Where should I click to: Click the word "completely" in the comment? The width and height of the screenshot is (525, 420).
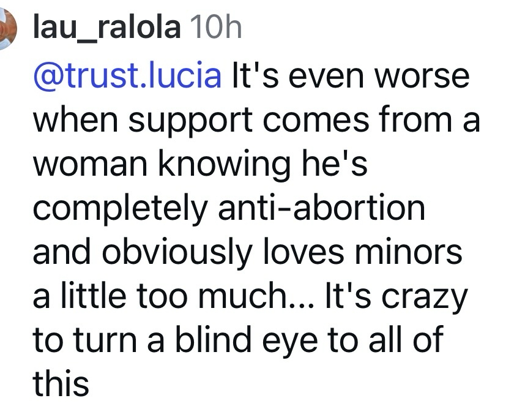[121, 209]
